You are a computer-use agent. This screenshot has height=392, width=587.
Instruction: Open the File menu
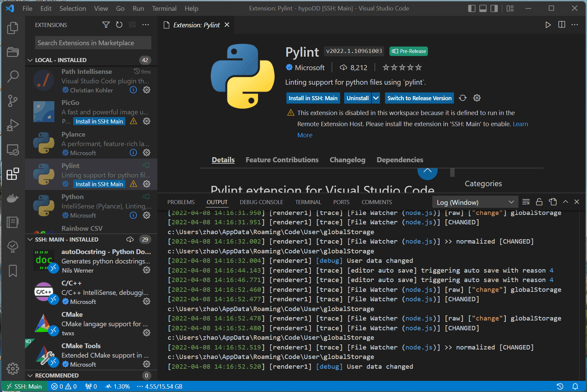click(27, 8)
